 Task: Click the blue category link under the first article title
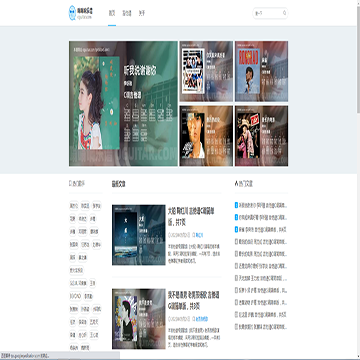coord(199,235)
